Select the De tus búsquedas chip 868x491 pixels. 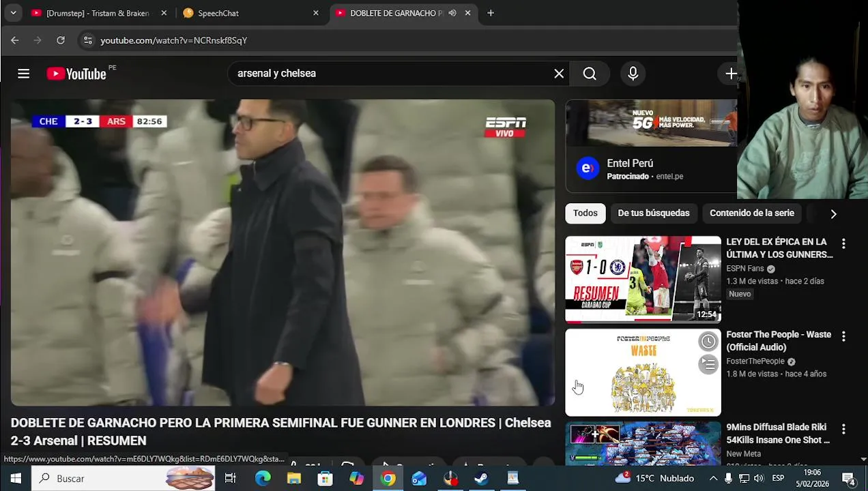[654, 213]
